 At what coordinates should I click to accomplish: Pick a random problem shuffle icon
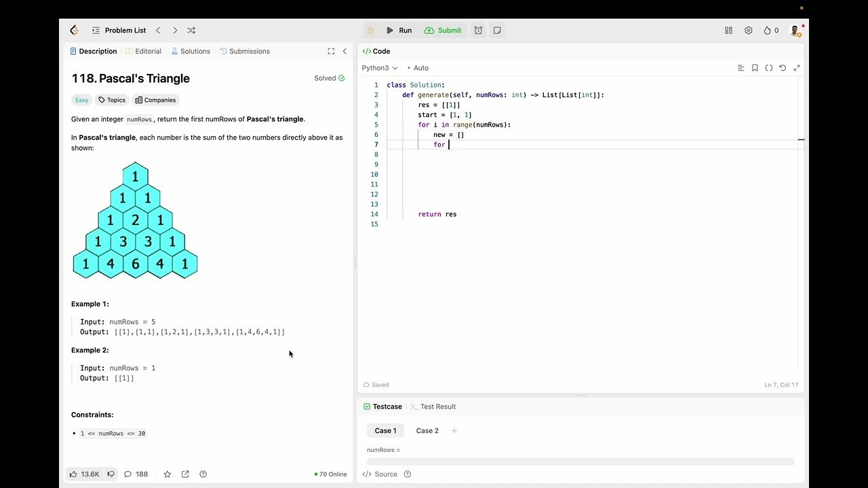tap(191, 30)
